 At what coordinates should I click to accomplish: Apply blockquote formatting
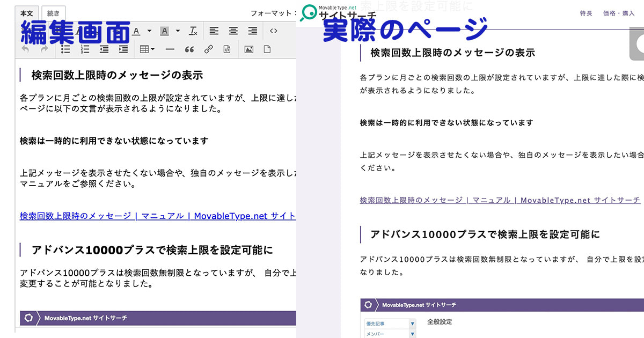coord(189,49)
